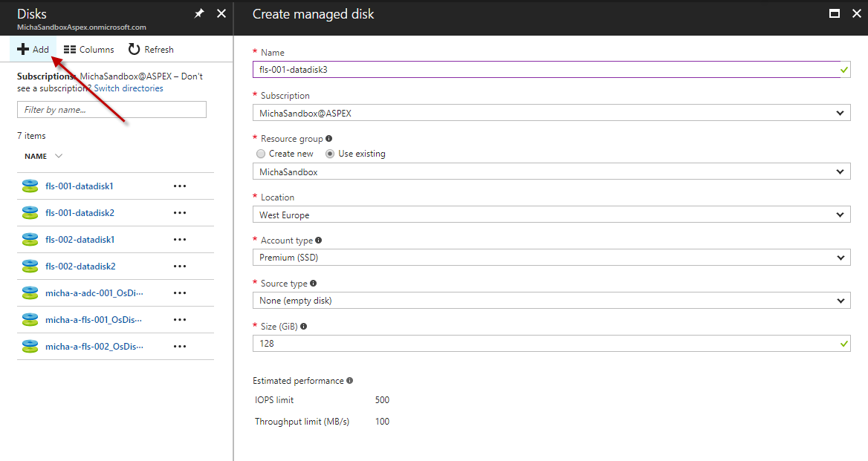868x461 pixels.
Task: Maximize the Create managed disk blade
Action: pyautogui.click(x=835, y=13)
